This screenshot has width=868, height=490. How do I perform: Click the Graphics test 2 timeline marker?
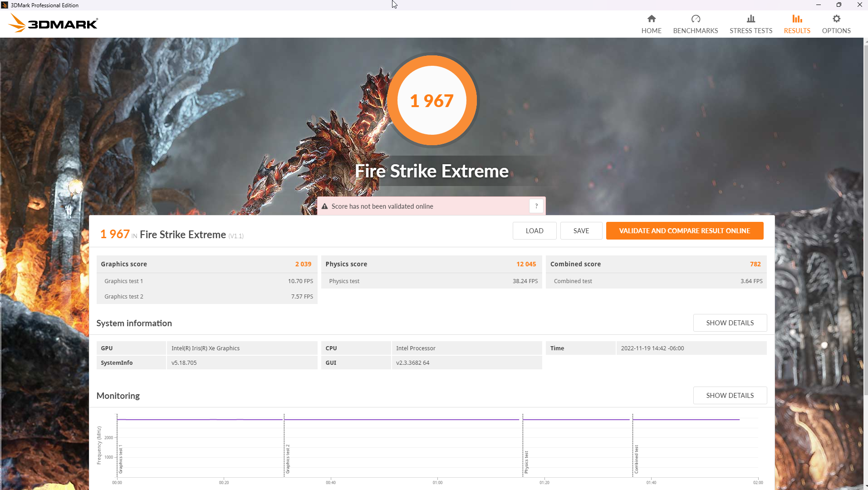point(288,459)
